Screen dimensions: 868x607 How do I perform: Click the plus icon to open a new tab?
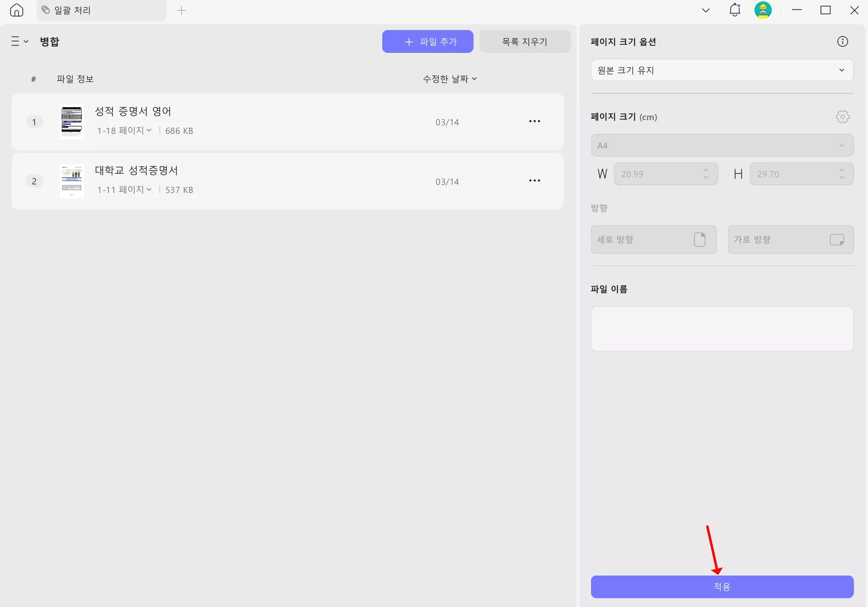click(181, 10)
